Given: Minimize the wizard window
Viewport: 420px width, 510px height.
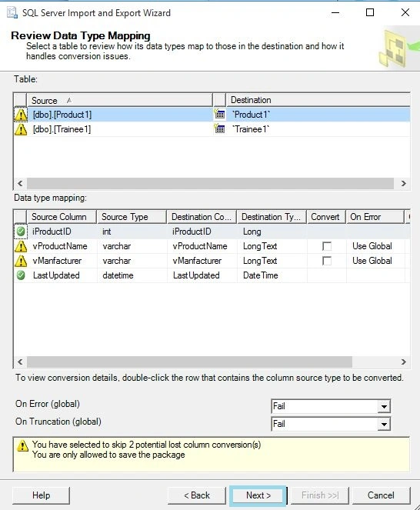Looking at the screenshot, I should [335, 12].
